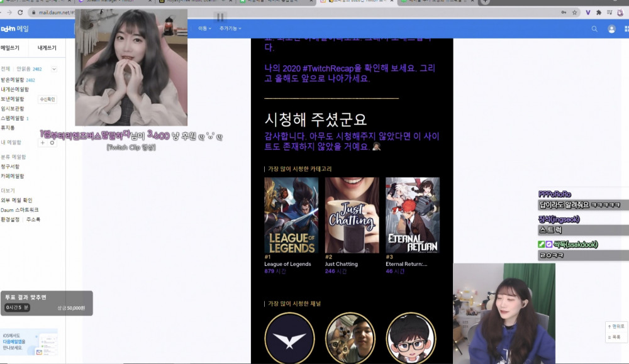The height and width of the screenshot is (364, 629).
Task: Open the Extensions puzzle-piece menu
Action: coord(599,13)
